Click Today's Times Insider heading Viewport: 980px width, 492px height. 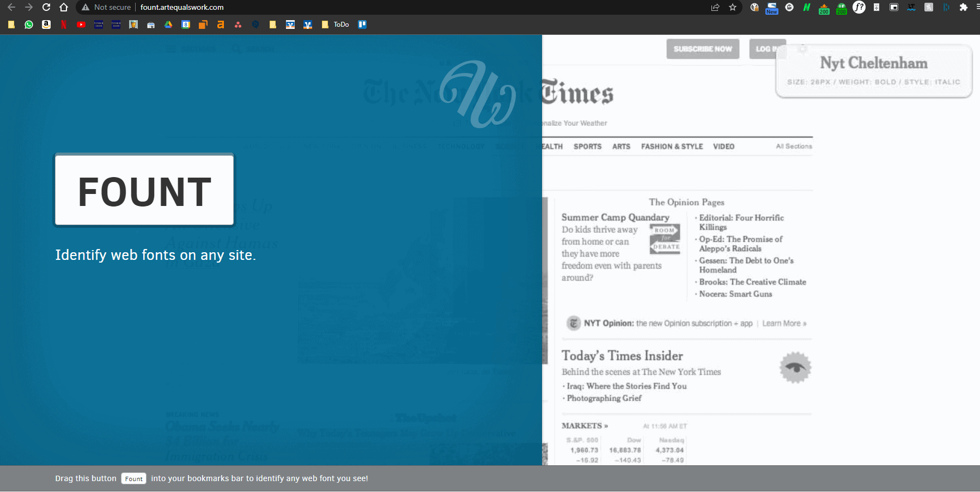(x=622, y=356)
